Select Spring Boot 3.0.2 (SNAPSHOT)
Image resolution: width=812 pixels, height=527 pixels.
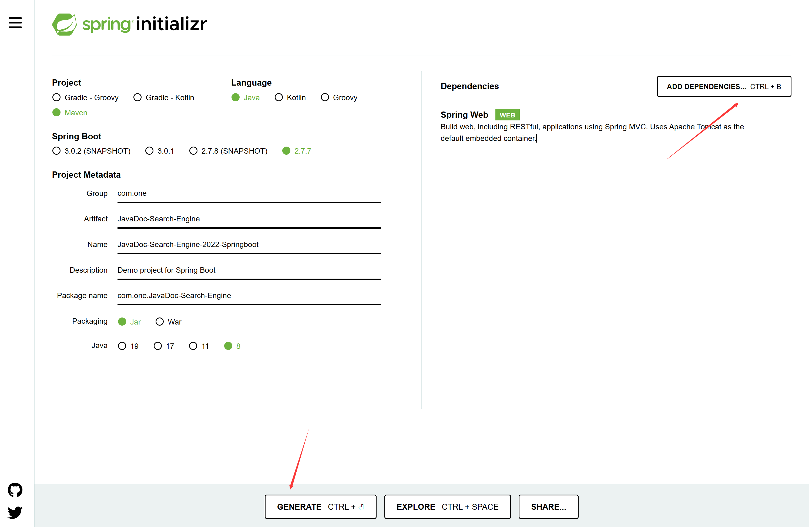pos(91,151)
